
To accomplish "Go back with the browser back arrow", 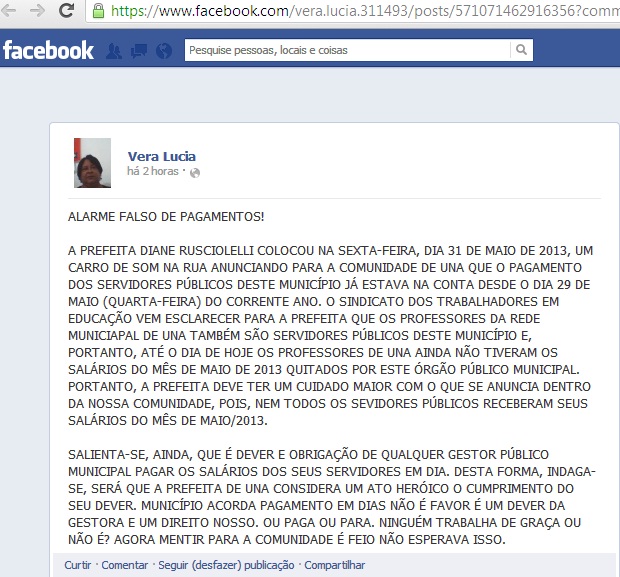I will (x=8, y=11).
